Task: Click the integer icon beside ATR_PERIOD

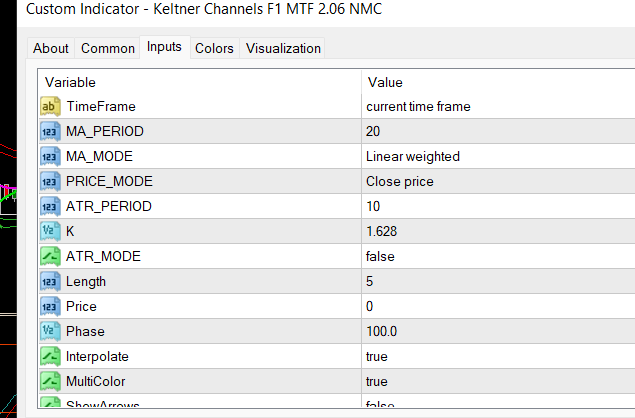Action: click(x=50, y=206)
